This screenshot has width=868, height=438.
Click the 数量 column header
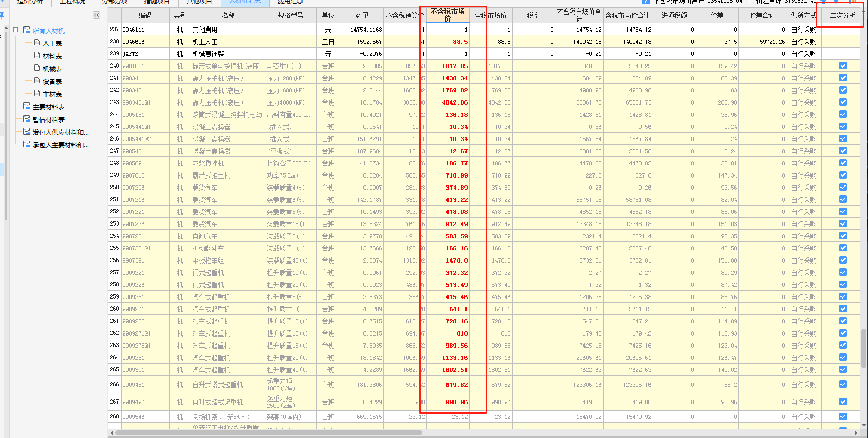click(x=362, y=15)
